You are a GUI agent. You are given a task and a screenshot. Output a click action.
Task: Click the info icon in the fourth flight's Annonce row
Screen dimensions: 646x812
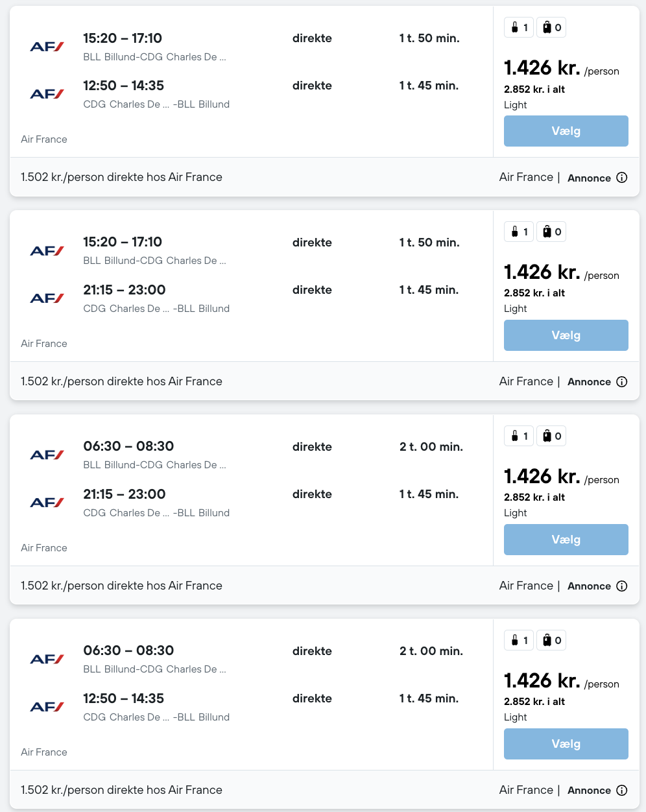pyautogui.click(x=621, y=790)
